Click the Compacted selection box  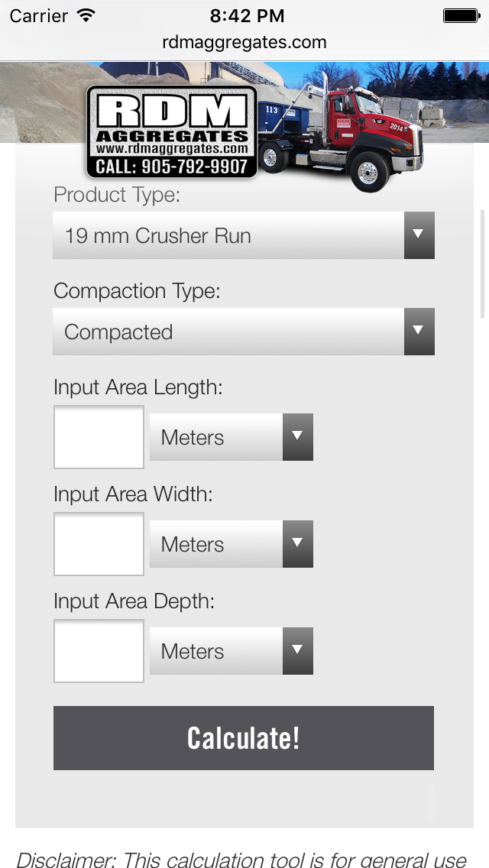pos(228,332)
